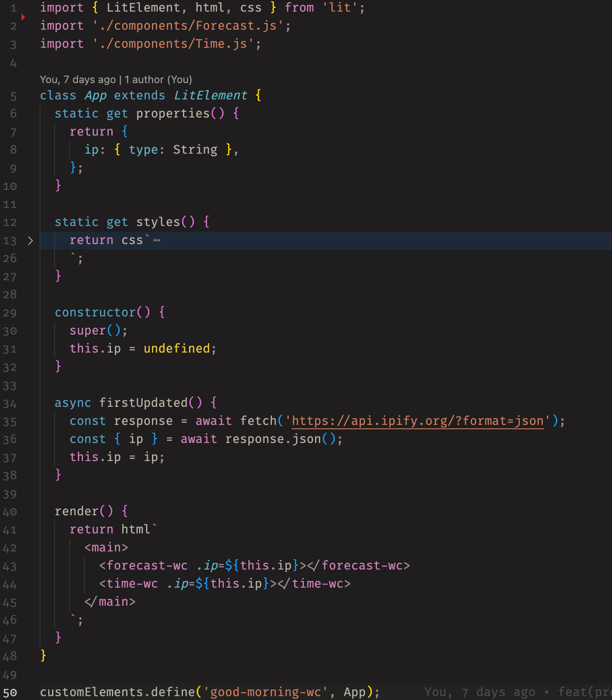Click the 'undefined' value on line 31

click(177, 348)
